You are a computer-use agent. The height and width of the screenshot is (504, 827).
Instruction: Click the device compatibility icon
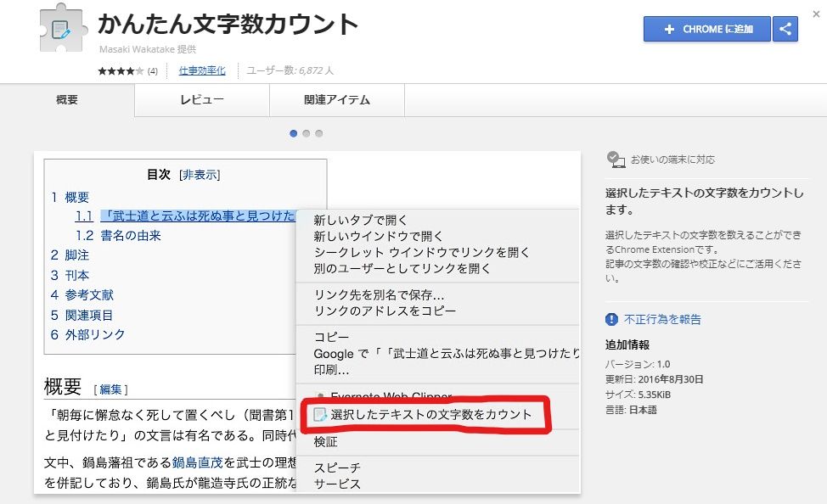pos(615,160)
